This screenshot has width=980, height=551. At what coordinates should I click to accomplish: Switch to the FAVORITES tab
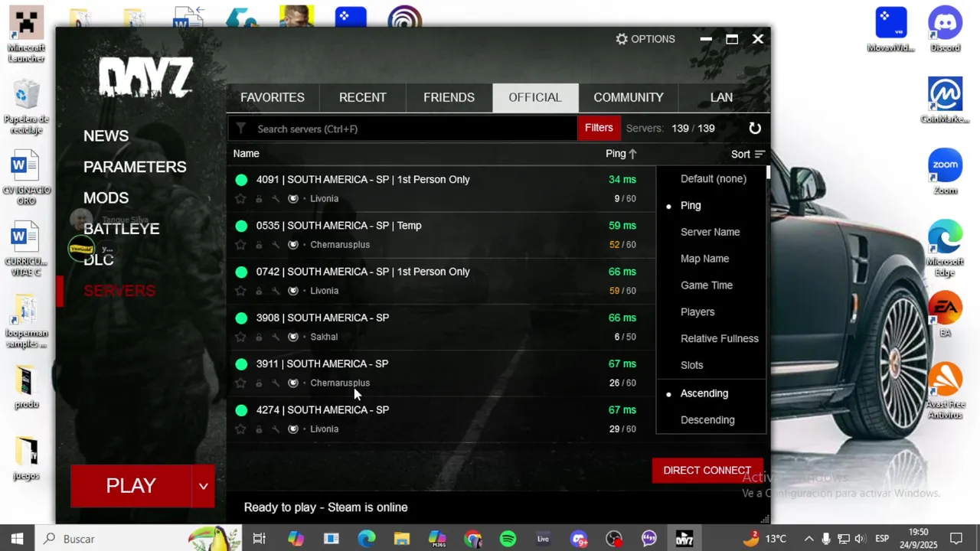point(273,98)
